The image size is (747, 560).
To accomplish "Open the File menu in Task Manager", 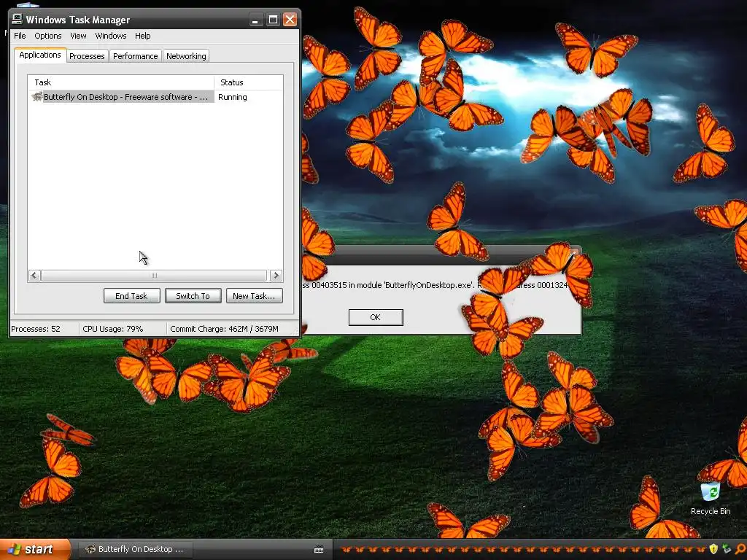I will (20, 36).
